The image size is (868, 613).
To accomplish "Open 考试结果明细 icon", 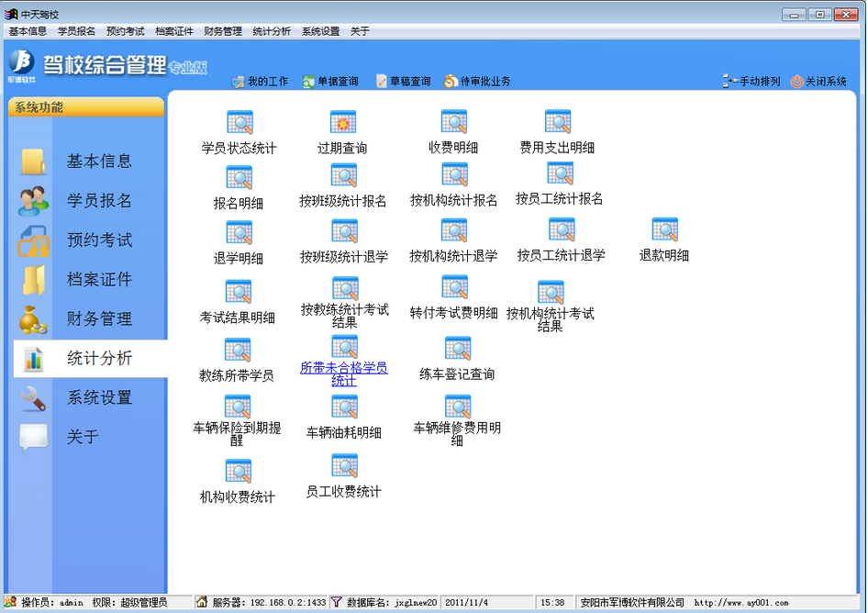I will point(239,292).
